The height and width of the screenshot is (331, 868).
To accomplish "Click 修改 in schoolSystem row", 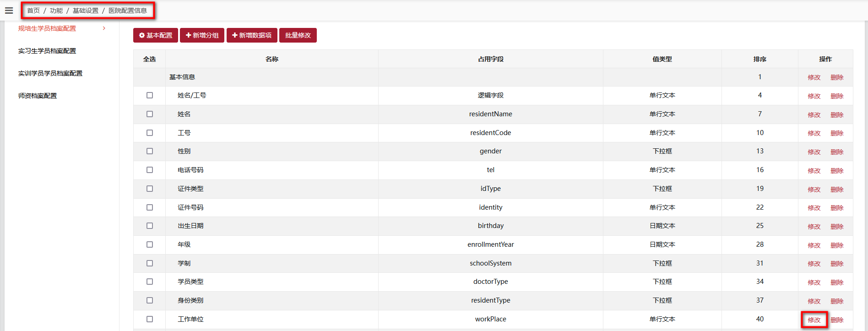I will click(814, 264).
